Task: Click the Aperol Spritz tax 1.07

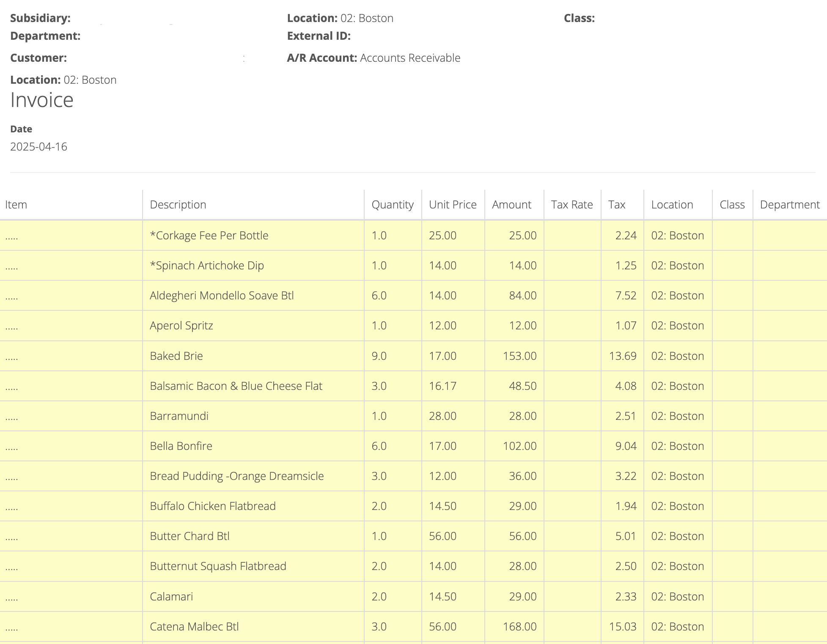Action: tap(626, 326)
